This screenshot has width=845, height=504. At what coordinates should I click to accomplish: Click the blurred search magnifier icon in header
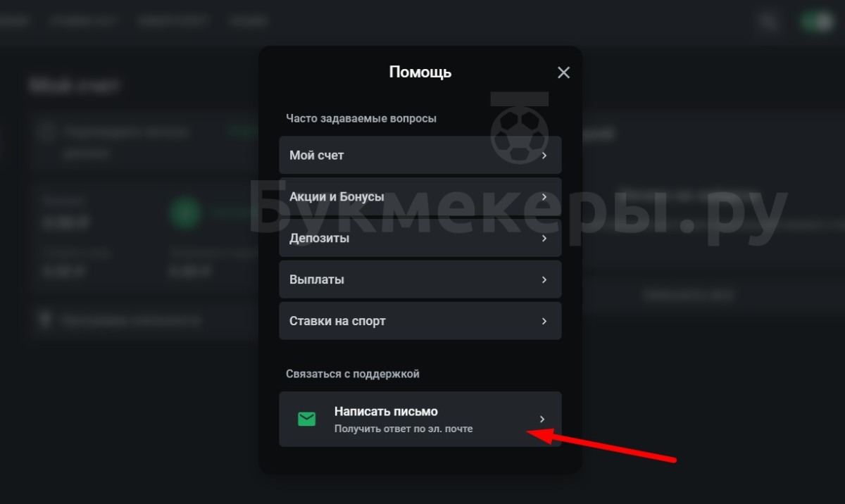point(767,22)
